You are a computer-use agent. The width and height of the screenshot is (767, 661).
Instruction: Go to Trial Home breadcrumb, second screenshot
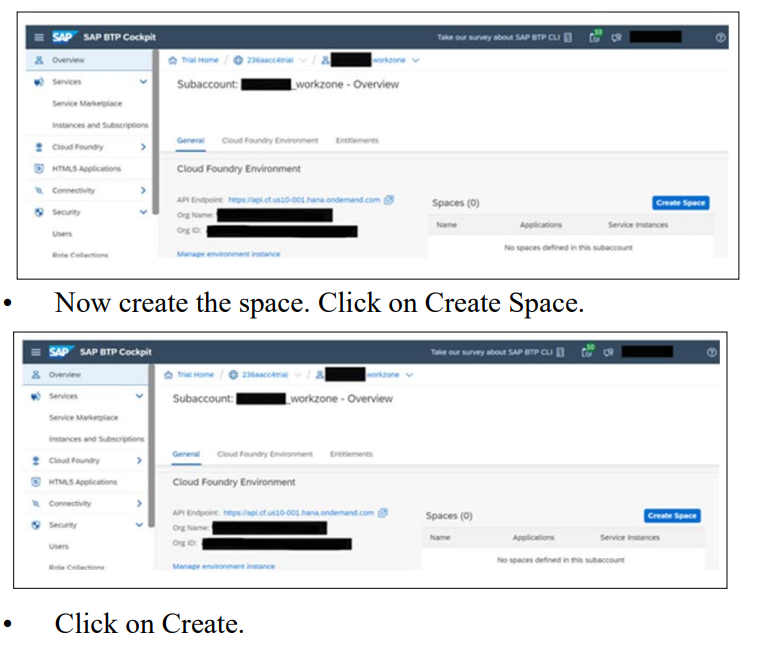coord(195,375)
